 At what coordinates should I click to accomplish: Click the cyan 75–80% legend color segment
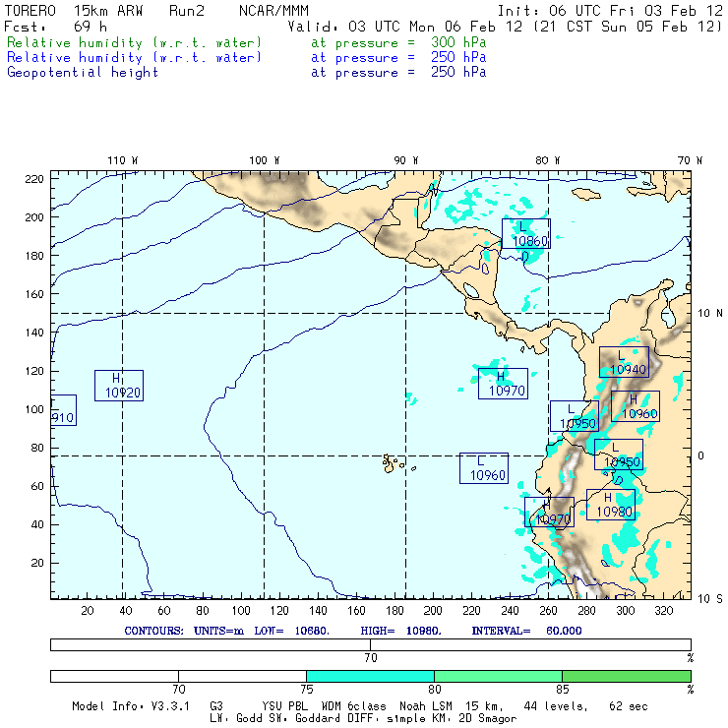pyautogui.click(x=370, y=676)
